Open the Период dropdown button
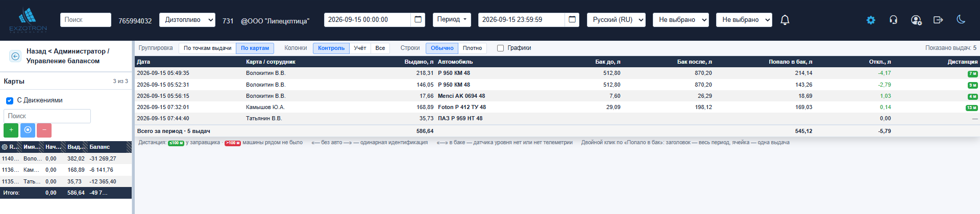Screen dimensions: 980x214 (452, 19)
